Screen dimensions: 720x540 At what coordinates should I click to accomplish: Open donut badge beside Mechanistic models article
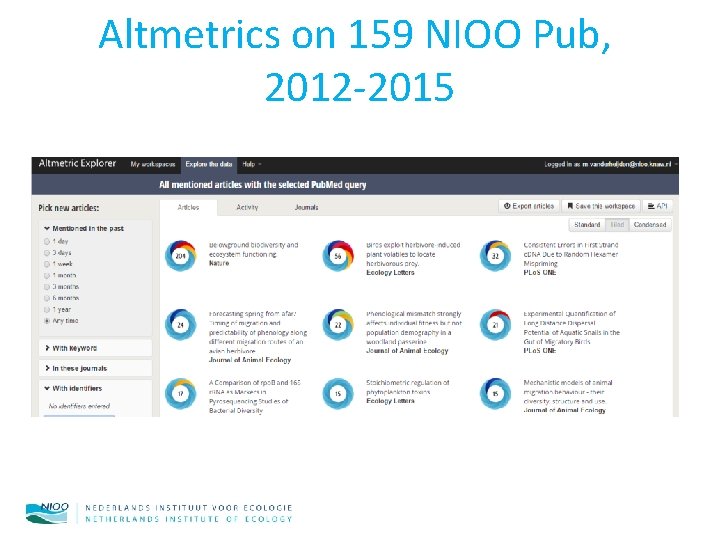click(495, 394)
